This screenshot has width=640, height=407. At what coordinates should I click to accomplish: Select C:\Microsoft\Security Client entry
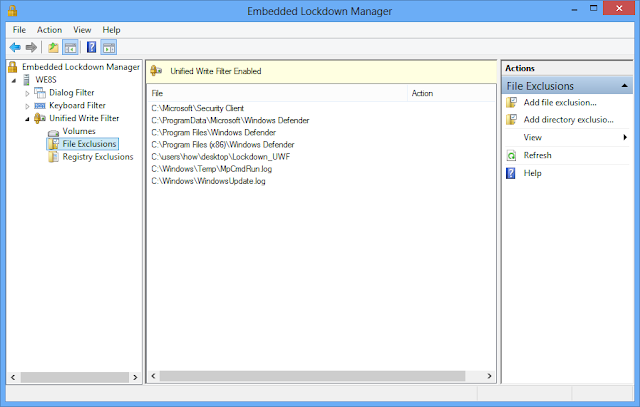coord(198,108)
